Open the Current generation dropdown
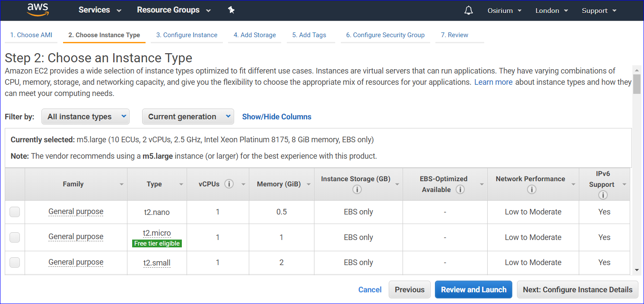644x304 pixels. tap(188, 116)
